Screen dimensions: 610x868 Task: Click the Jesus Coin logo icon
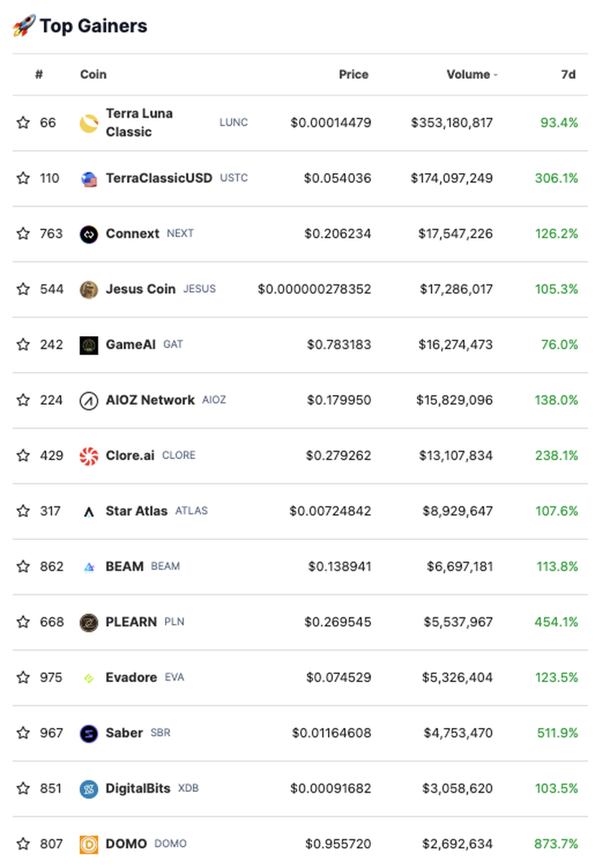click(x=88, y=289)
